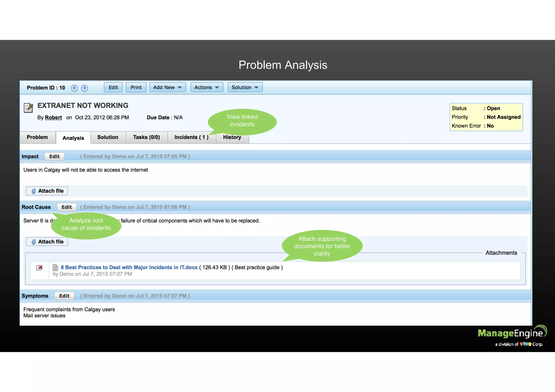
Task: Open the Solution tab
Action: tap(108, 137)
